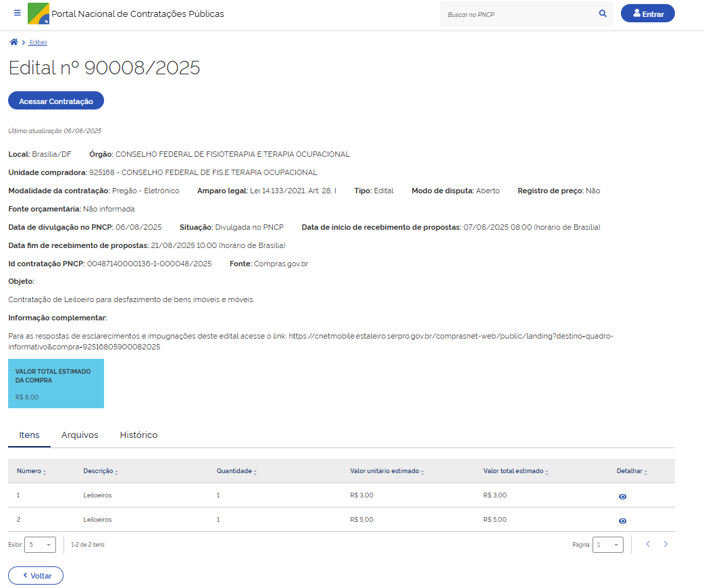Switch to the Histórico tab
Image resolution: width=704 pixels, height=588 pixels.
coord(139,435)
